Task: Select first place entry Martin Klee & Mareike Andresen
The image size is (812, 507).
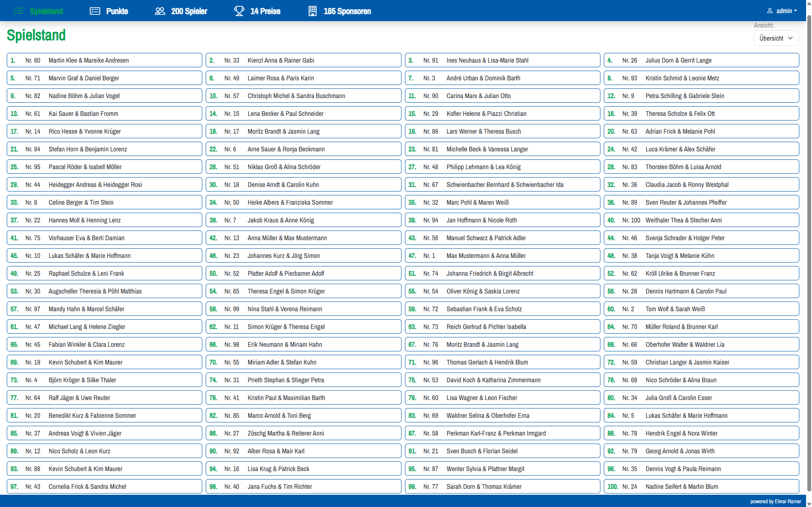Action: click(104, 60)
